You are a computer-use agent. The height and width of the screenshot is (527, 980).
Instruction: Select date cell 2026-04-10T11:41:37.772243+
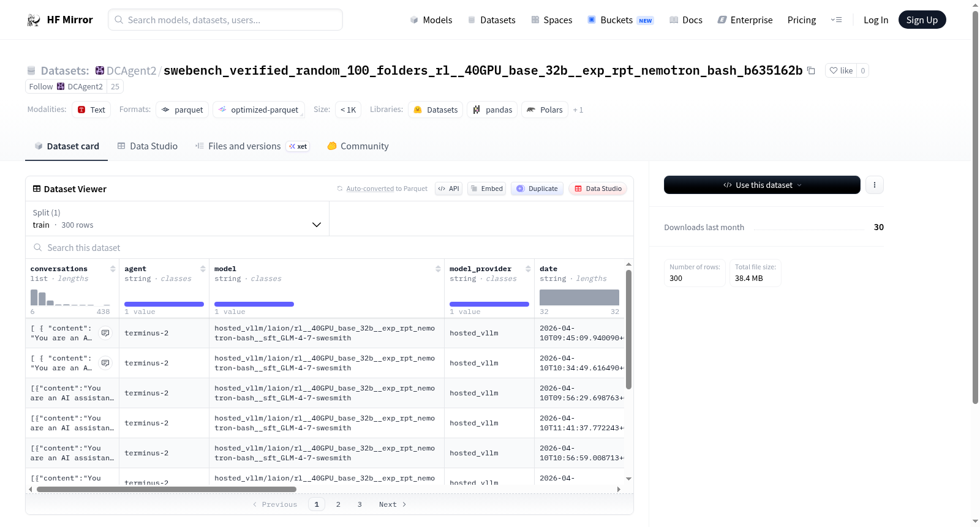579,423
